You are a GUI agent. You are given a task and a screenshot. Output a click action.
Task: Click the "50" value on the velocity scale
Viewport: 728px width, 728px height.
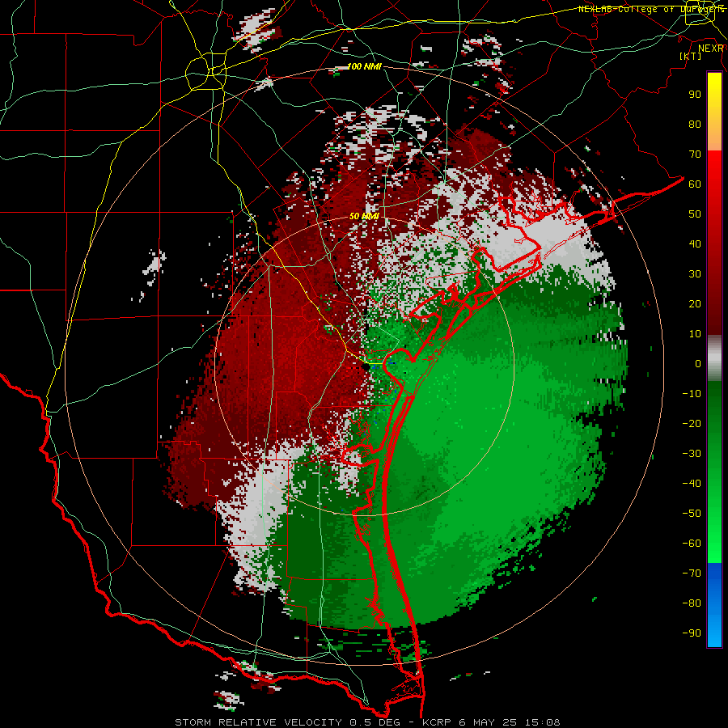click(695, 214)
